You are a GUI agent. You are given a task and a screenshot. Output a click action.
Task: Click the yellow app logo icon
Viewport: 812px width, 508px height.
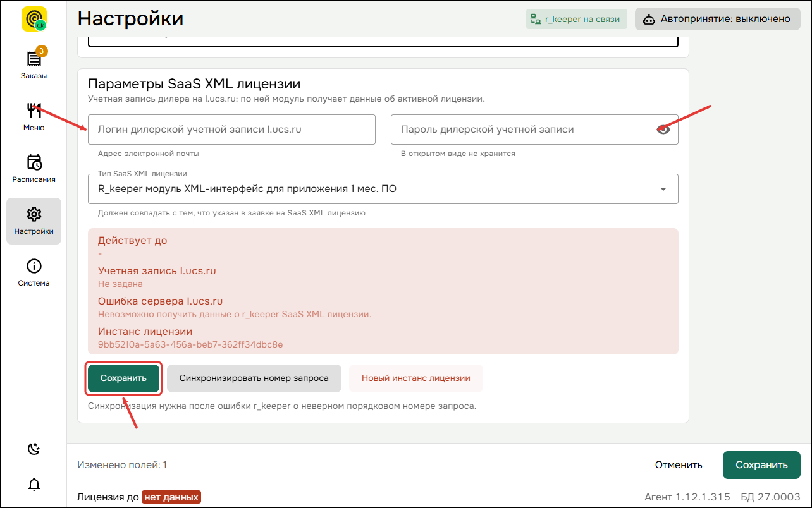coord(34,19)
